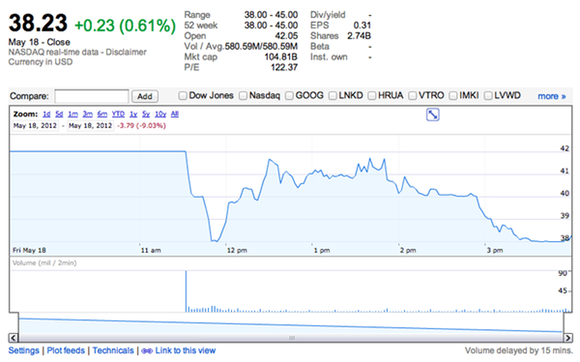Click the right scroll arrow below chart
The height and width of the screenshot is (362, 580).
point(568,338)
